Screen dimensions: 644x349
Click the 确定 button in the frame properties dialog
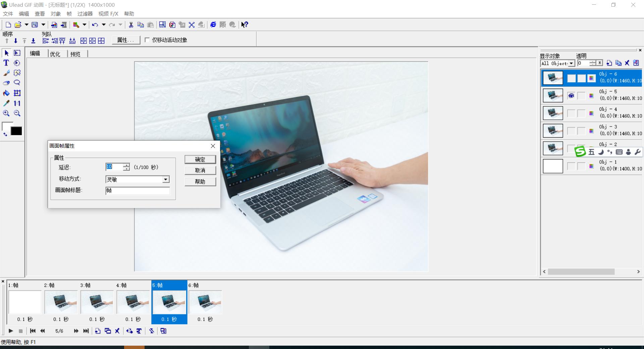pos(200,159)
